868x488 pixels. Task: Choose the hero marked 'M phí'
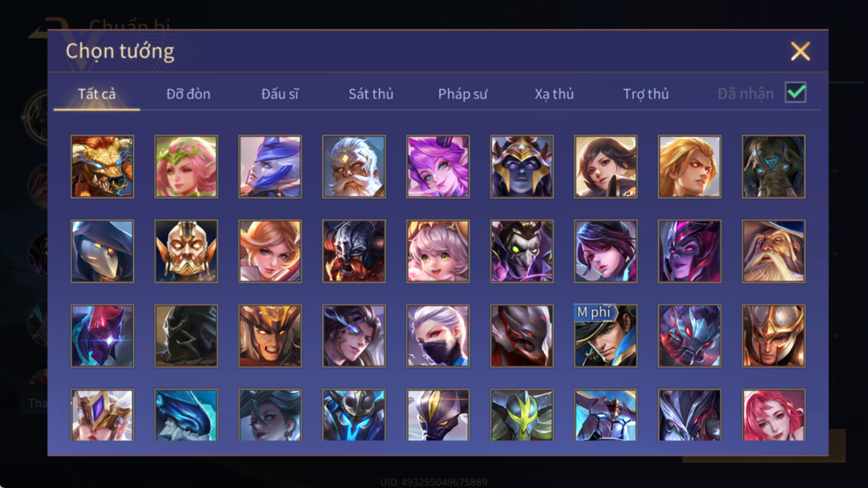tap(605, 336)
